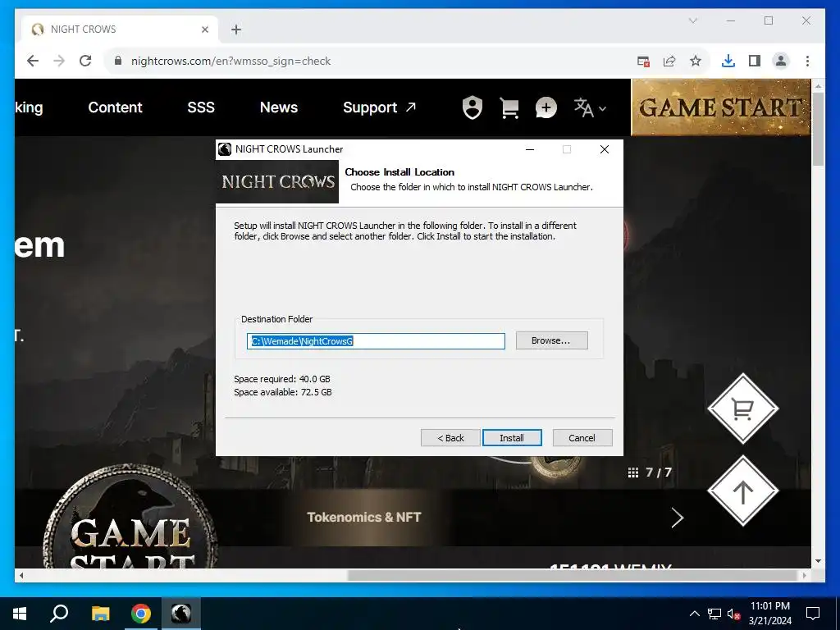Open Chrome profile avatar

(781, 61)
